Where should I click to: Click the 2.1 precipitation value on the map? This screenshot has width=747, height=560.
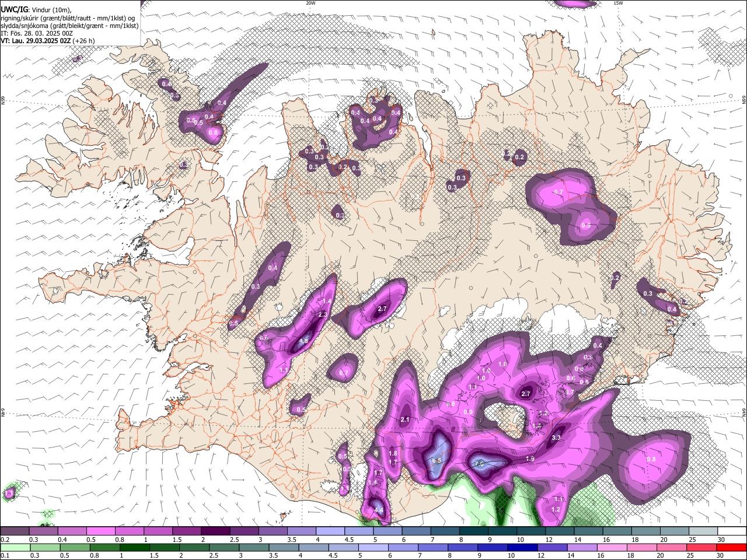pos(406,419)
